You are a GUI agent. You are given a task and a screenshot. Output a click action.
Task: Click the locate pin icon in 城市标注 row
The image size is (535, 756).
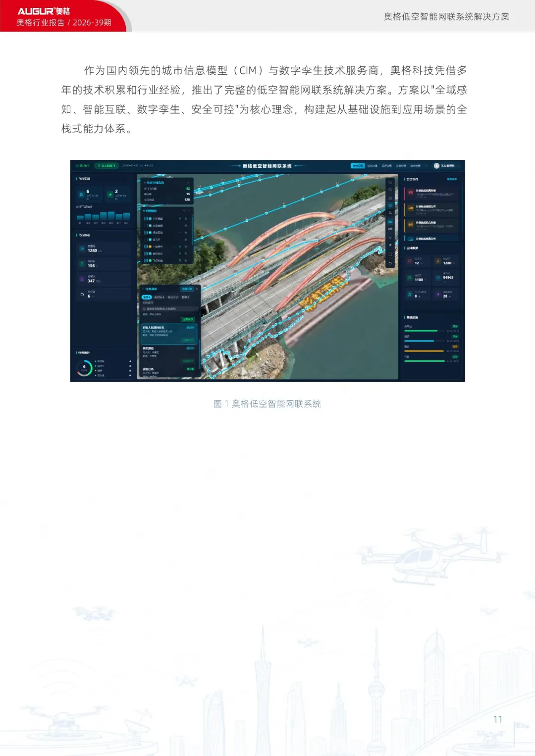tap(180, 253)
